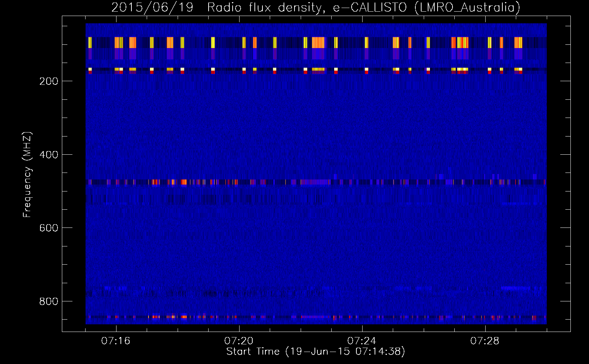Click the 600 frequency tick label
This screenshot has height=364, width=589.
pos(49,228)
